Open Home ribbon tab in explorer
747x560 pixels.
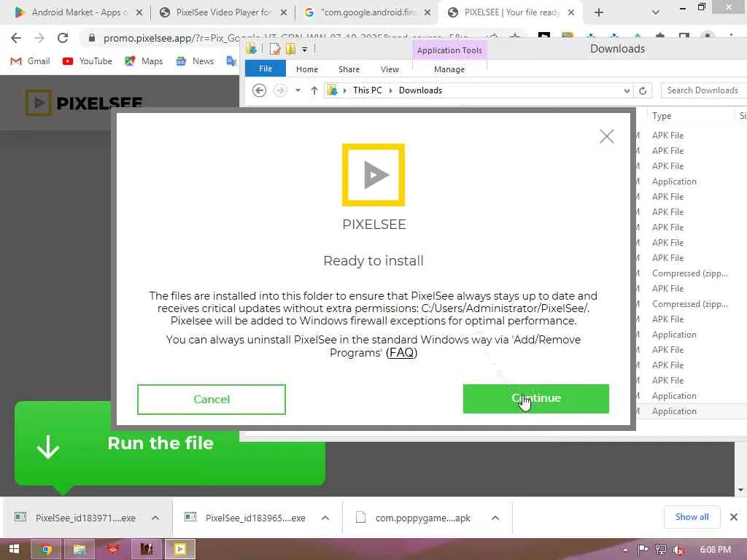[307, 69]
